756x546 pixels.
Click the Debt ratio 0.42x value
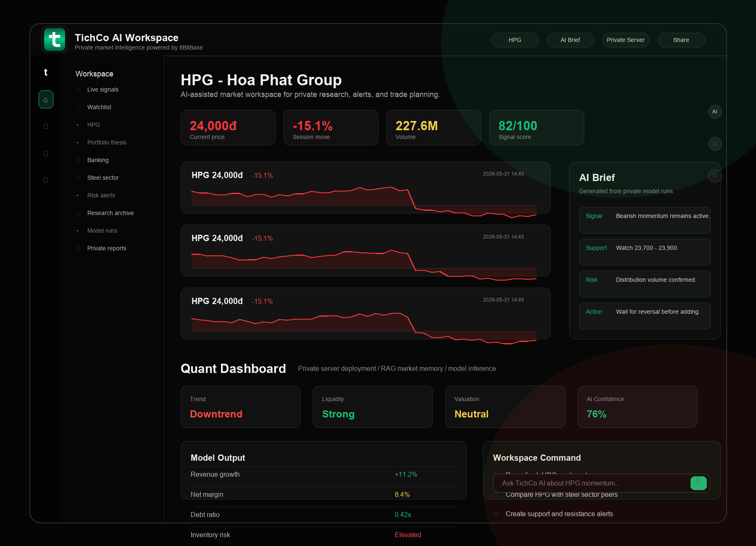[403, 515]
